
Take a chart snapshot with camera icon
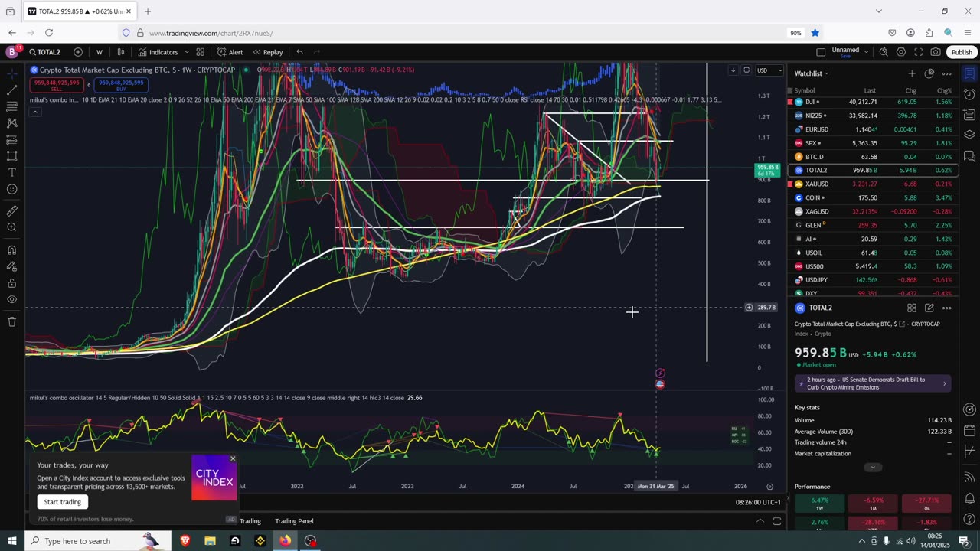tap(936, 52)
